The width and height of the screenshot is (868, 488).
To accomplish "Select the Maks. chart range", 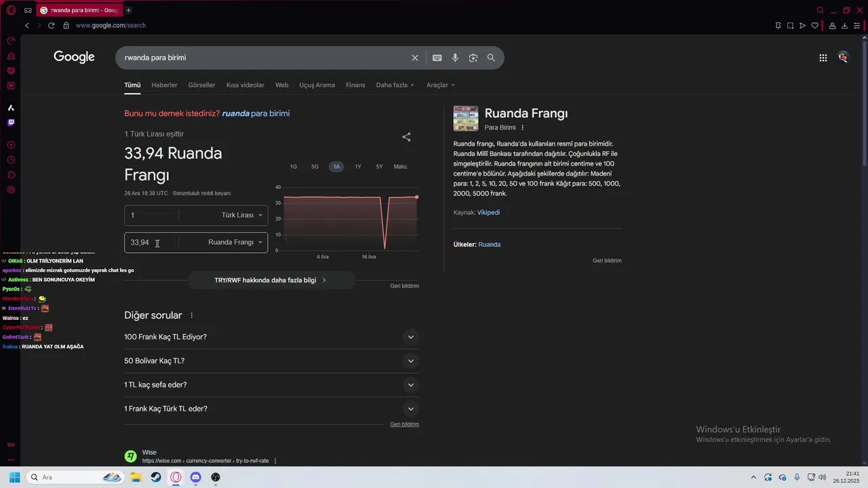I will point(401,167).
